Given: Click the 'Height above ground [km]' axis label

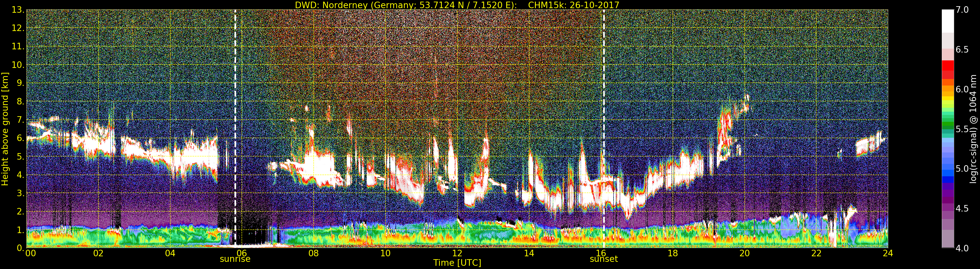Looking at the screenshot, I should 5,129.
